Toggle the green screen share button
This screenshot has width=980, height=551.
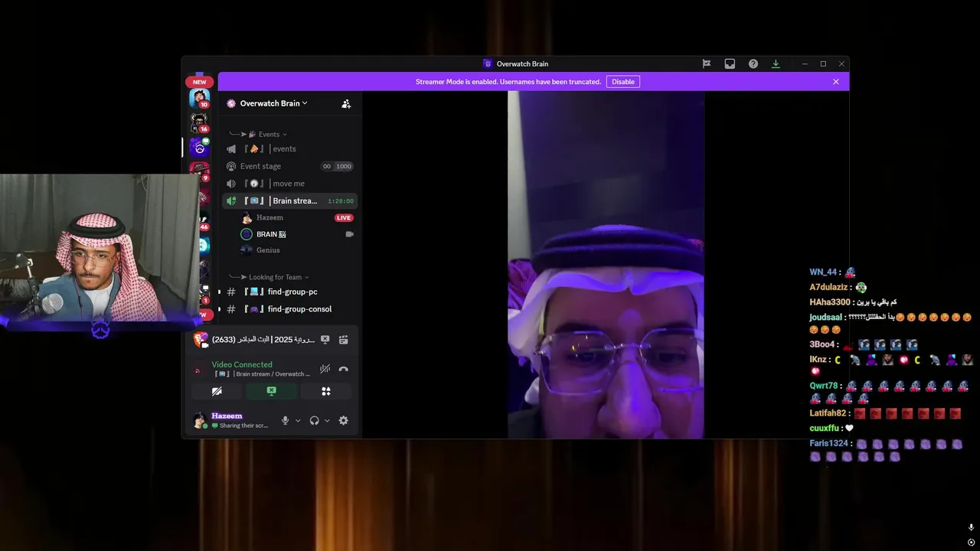click(x=271, y=391)
